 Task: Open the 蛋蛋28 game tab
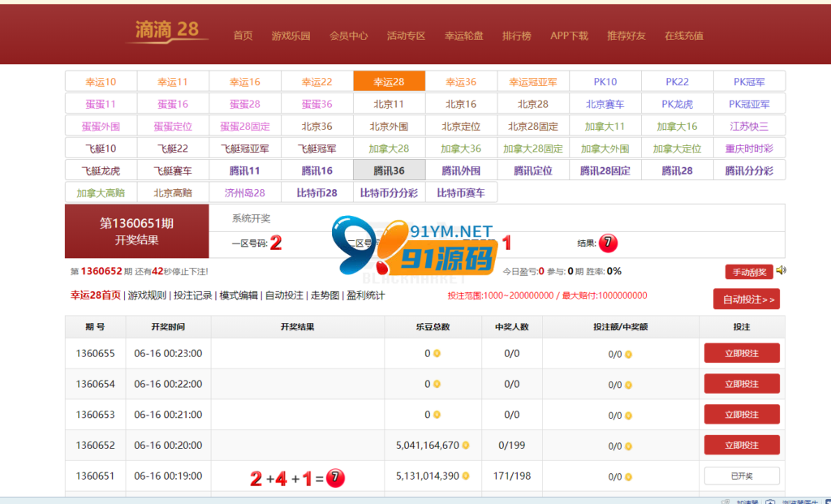[245, 104]
